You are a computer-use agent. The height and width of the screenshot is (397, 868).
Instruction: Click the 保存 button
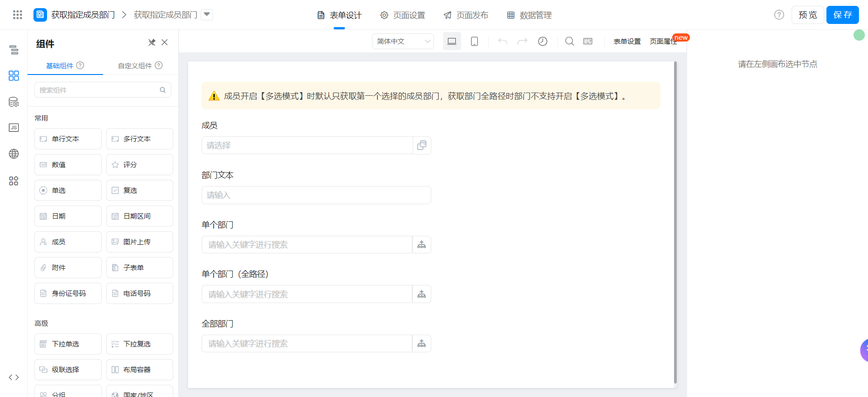(843, 15)
